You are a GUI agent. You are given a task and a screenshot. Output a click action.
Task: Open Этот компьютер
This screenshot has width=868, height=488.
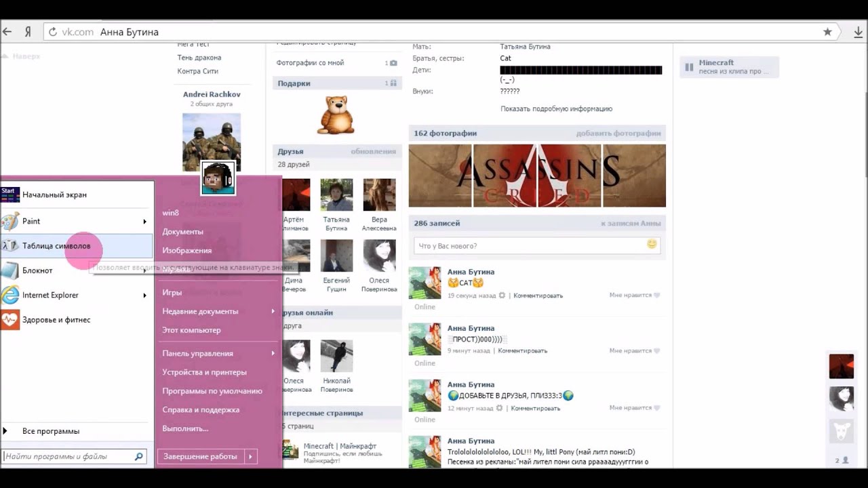click(x=191, y=330)
